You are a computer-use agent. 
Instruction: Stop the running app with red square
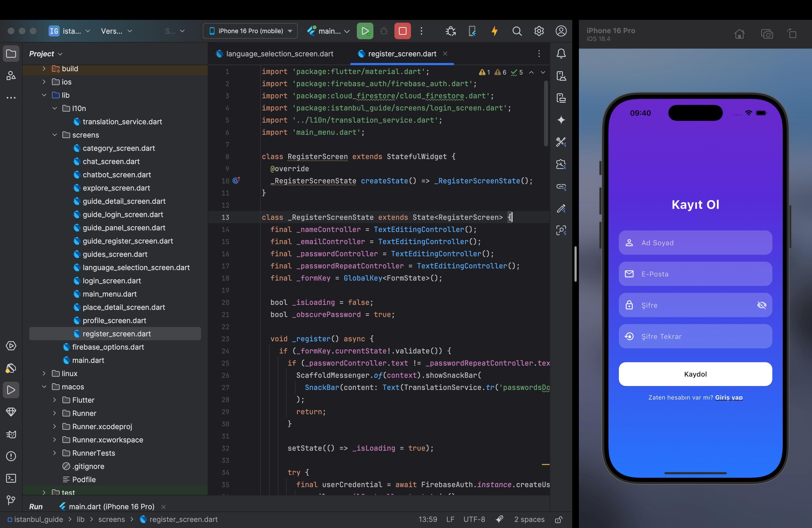402,31
